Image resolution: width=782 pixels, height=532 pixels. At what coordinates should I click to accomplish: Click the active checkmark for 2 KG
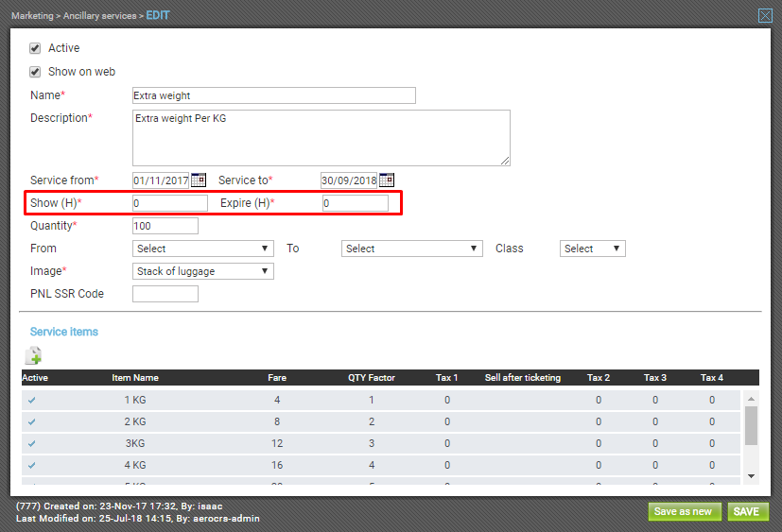[32, 421]
